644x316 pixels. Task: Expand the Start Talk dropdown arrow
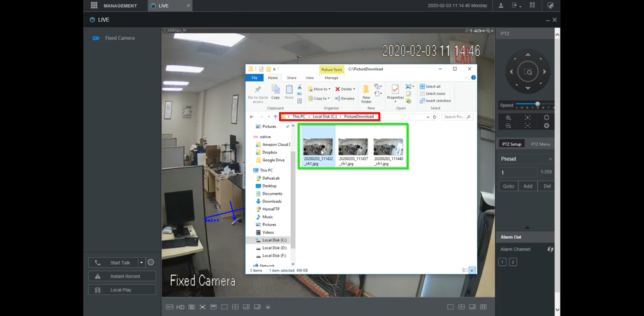[142, 263]
